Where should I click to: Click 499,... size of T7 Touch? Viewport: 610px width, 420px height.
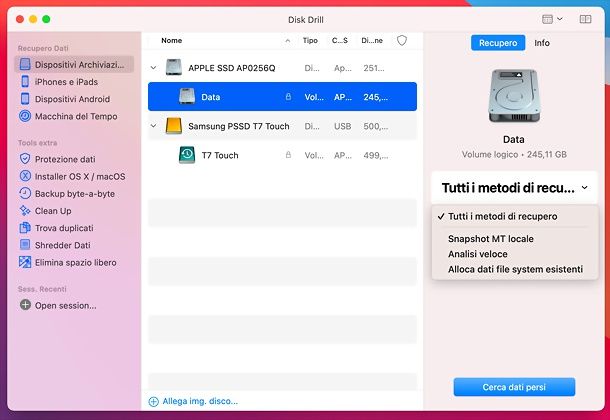375,156
